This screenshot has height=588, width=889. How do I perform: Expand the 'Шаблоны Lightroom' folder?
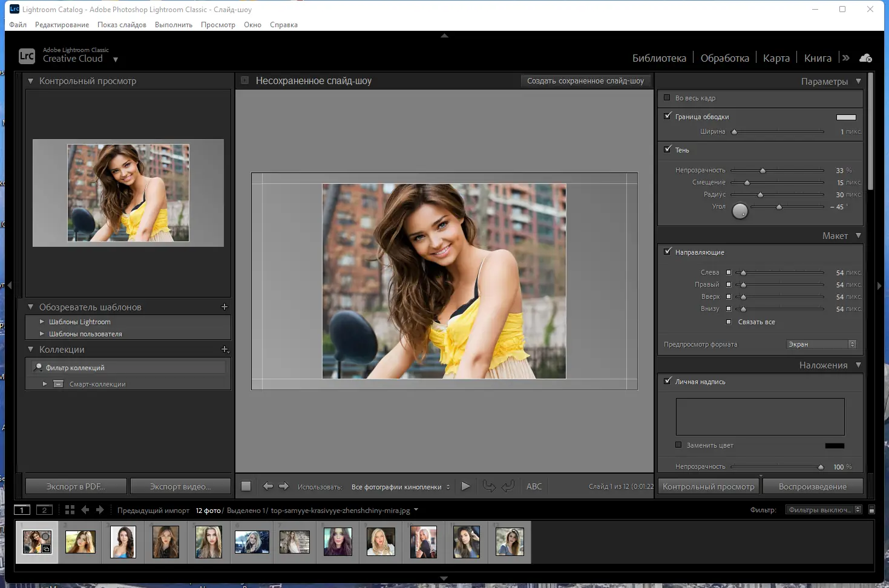click(x=42, y=322)
